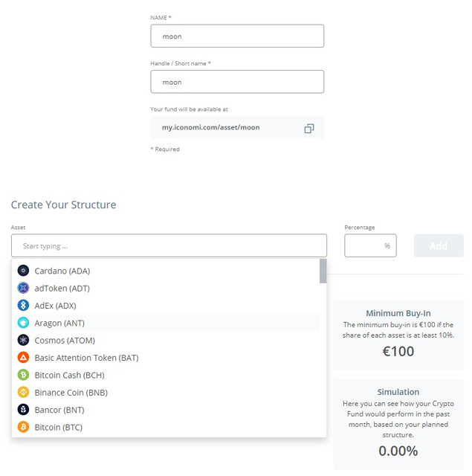Click the my.iconomi.com/asset/moon URL box
Viewport: 472px width, 476px height.
click(x=237, y=127)
